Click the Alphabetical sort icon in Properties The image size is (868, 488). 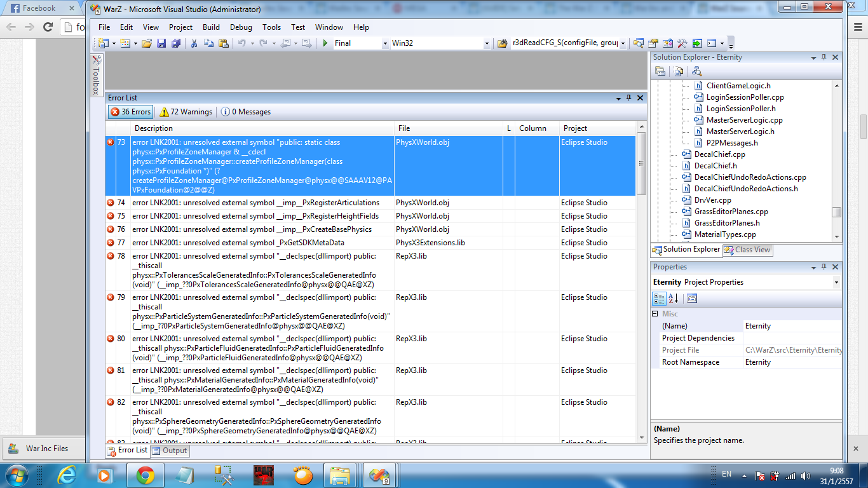674,298
